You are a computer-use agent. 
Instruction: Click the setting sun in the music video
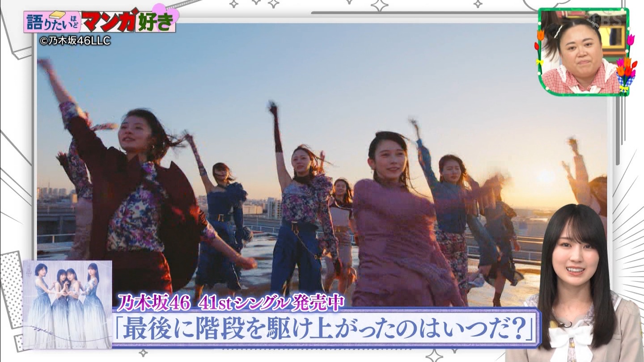point(547,177)
